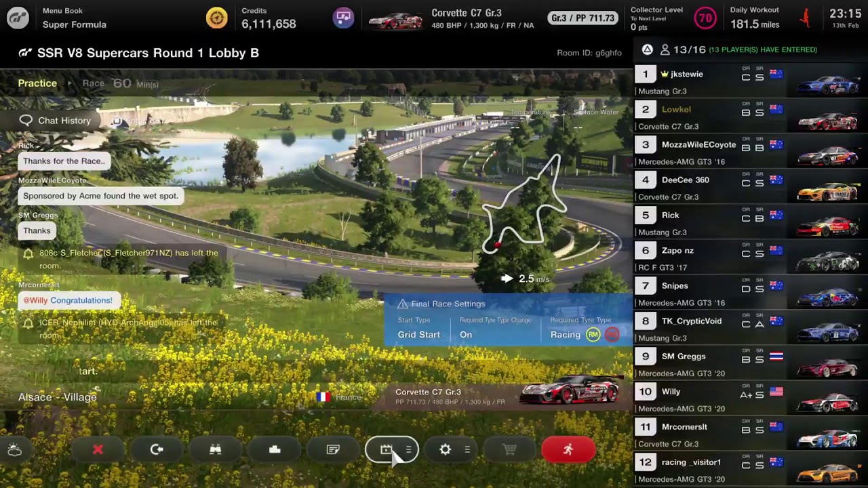Image resolution: width=868 pixels, height=488 pixels.
Task: Select player row MozzaWileECoyote
Action: [x=751, y=152]
